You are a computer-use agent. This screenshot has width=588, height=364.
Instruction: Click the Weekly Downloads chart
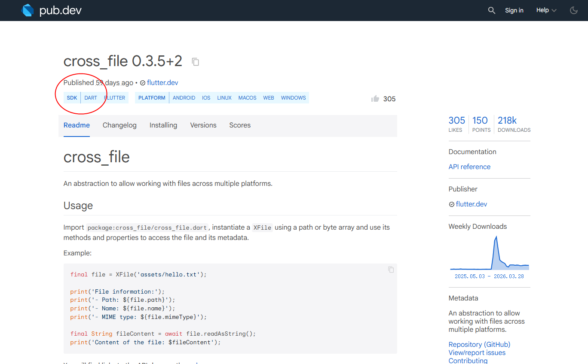point(490,253)
